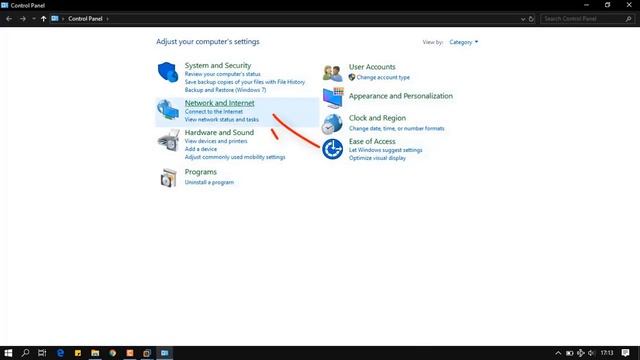Refresh the Control Panel address bar
The height and width of the screenshot is (360, 640).
point(531,19)
